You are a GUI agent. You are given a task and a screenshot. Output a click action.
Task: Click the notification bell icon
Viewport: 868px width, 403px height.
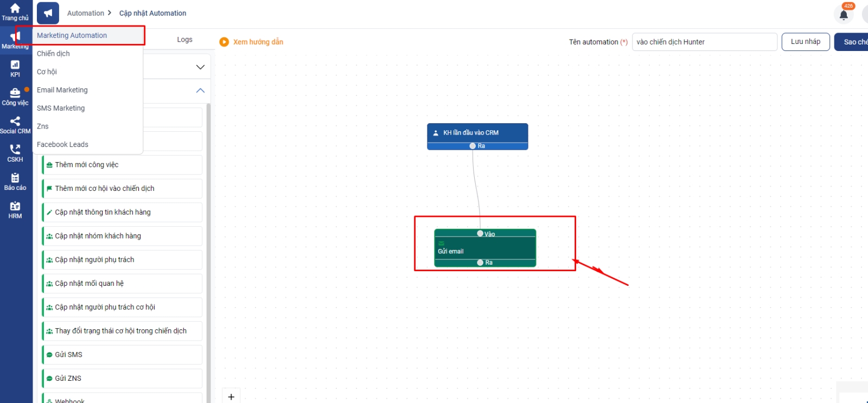pos(844,15)
